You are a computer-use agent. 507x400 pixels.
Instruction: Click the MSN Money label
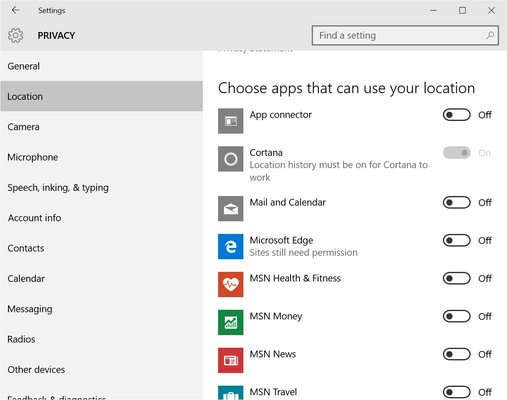tap(276, 316)
